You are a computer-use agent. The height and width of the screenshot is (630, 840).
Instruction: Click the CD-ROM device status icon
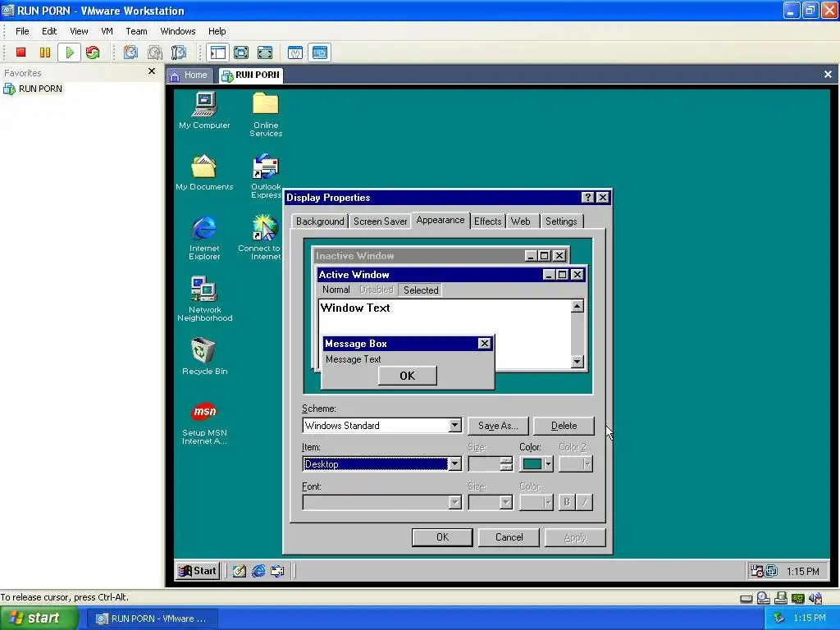(764, 598)
